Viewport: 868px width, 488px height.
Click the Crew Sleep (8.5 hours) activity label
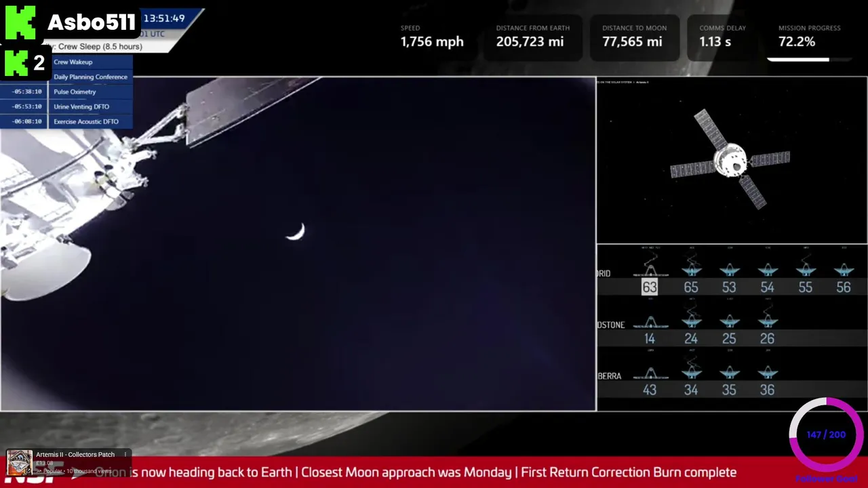[100, 47]
